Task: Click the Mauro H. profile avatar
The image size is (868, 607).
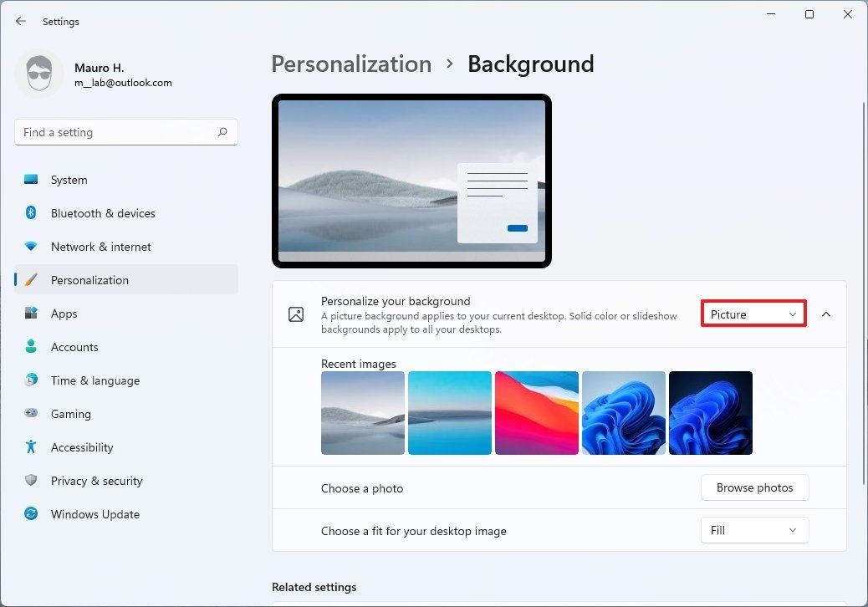Action: point(39,74)
